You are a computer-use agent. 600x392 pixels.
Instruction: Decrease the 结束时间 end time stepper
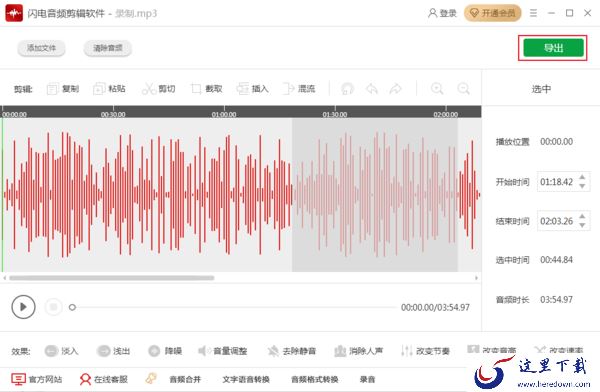coord(582,225)
